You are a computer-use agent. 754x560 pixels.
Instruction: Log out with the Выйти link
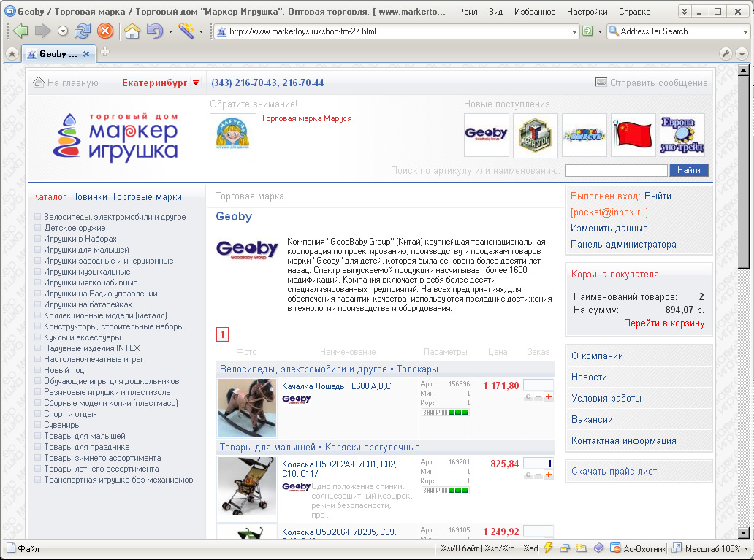click(658, 196)
